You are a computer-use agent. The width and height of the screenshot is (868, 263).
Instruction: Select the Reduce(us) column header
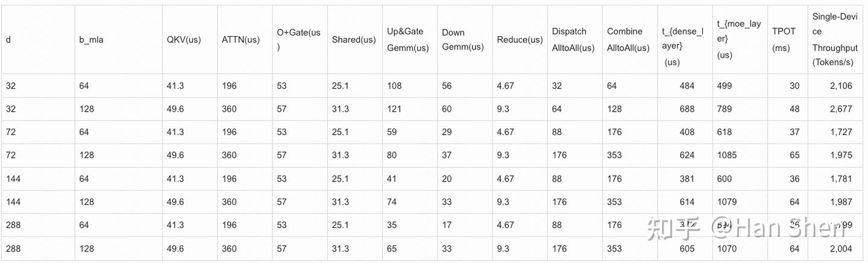pos(520,40)
